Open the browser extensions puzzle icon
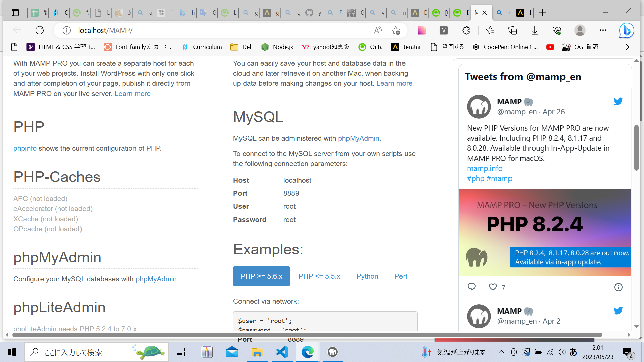The height and width of the screenshot is (362, 644). click(466, 31)
